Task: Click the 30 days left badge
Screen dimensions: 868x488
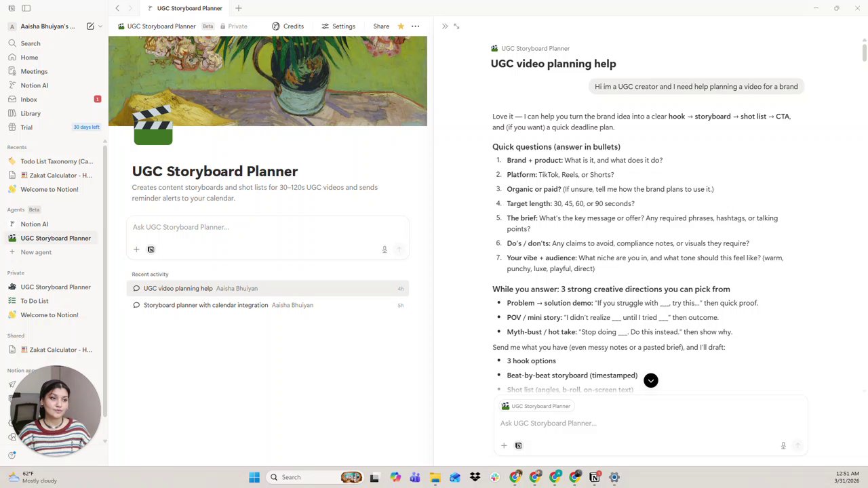Action: [86, 127]
